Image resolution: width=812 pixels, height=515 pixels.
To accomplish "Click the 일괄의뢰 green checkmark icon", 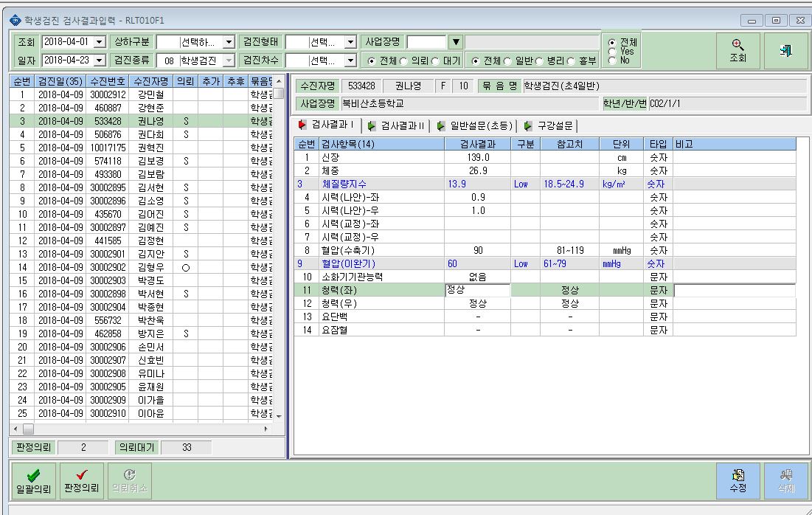I will pyautogui.click(x=34, y=475).
